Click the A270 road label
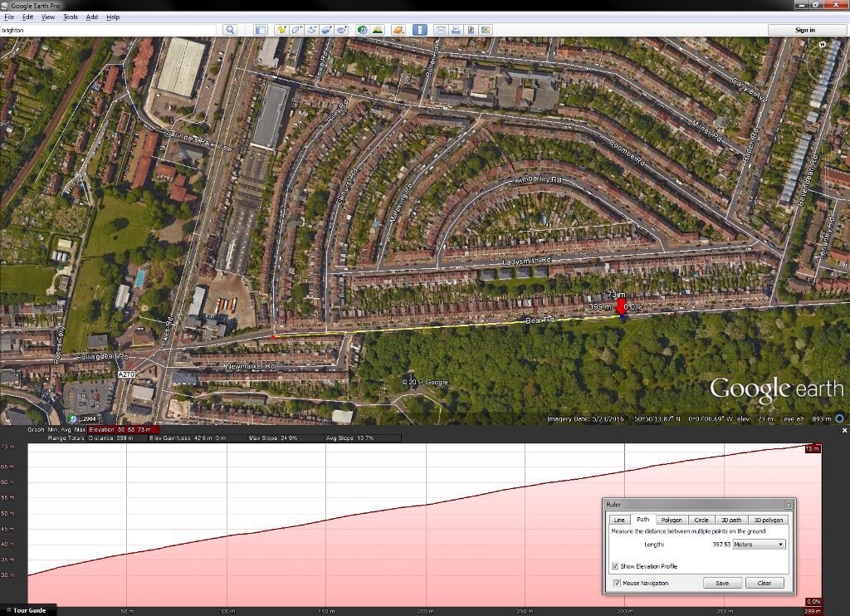The height and width of the screenshot is (616, 850). click(126, 374)
